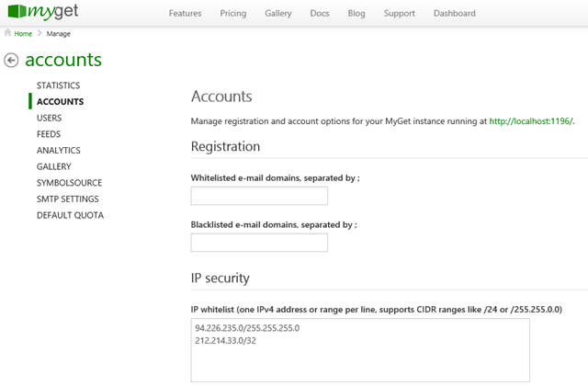Focus the whitelisted e-mail domains field
This screenshot has height=386, width=588.
pos(259,196)
